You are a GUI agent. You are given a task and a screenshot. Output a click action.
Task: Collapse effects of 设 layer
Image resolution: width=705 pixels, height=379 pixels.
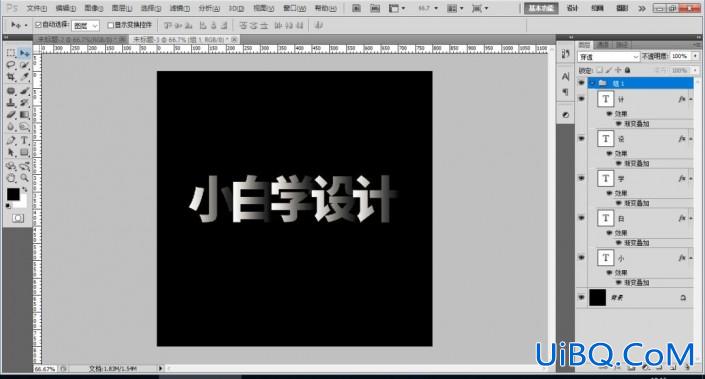click(x=690, y=139)
